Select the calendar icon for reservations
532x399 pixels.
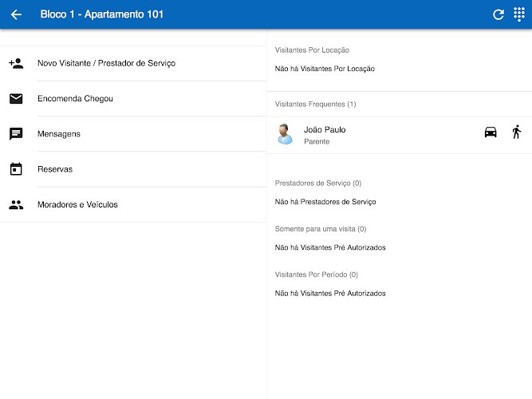click(16, 169)
